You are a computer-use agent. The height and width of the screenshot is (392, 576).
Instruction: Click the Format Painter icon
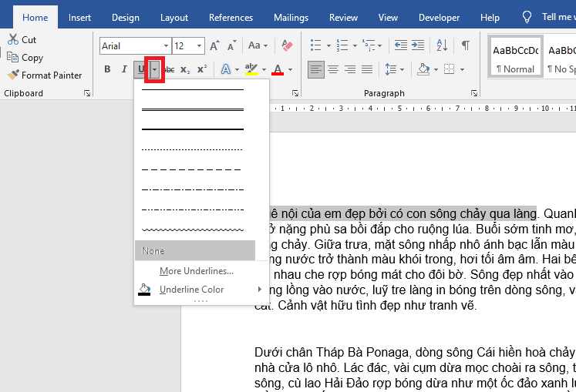tap(14, 75)
